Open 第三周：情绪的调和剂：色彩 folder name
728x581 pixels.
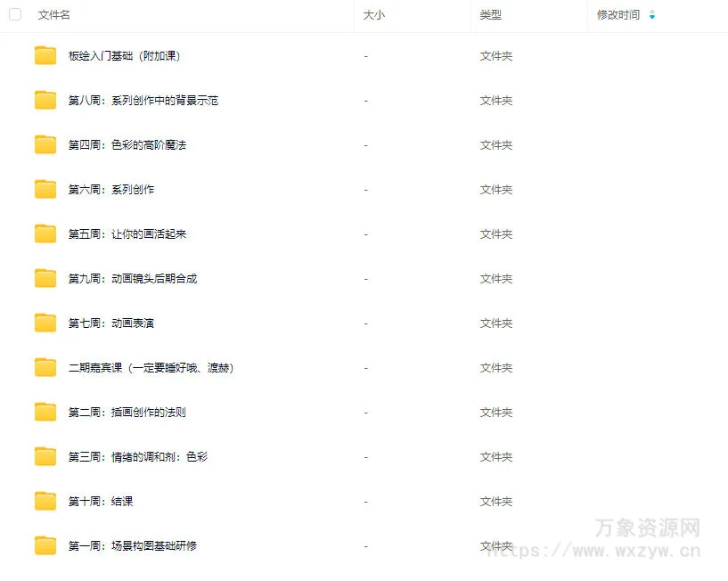(x=137, y=457)
